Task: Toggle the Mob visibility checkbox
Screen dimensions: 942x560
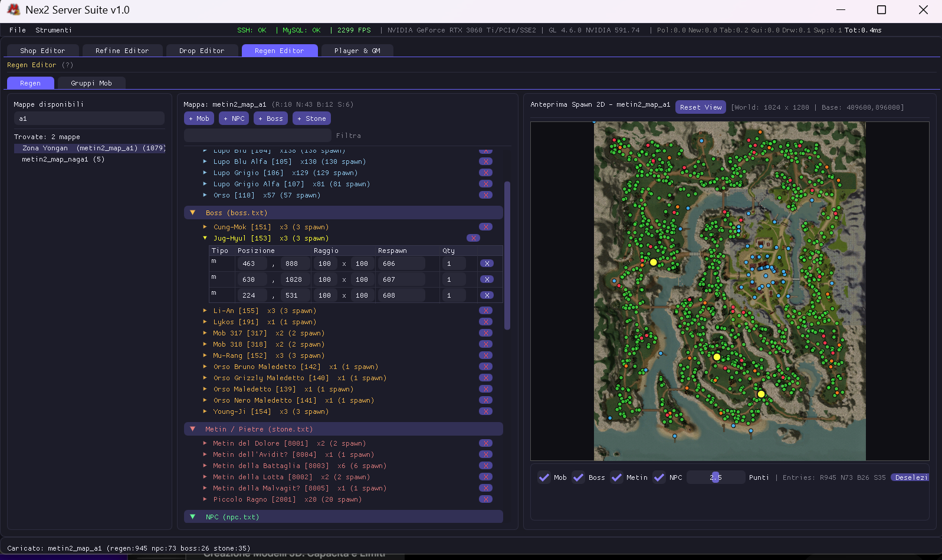Action: point(544,477)
